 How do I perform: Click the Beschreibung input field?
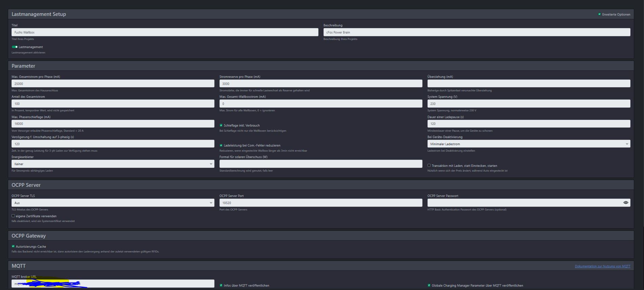point(477,32)
